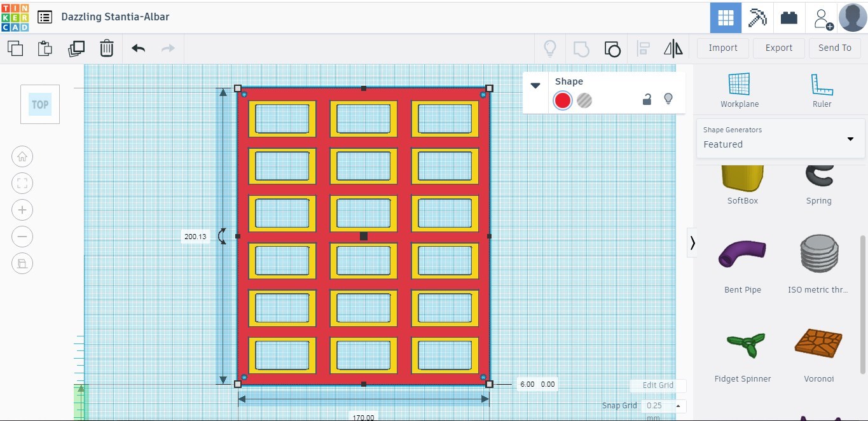Undo the last action
The width and height of the screenshot is (868, 421).
point(139,48)
